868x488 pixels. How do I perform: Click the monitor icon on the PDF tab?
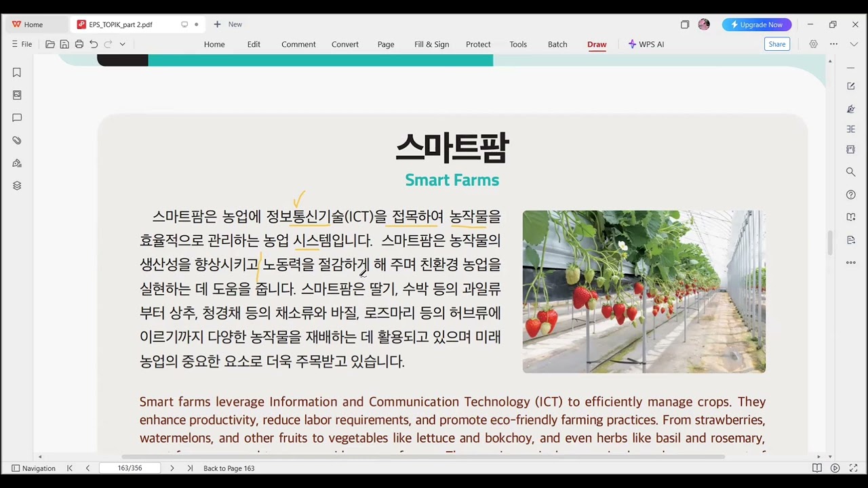coord(184,24)
